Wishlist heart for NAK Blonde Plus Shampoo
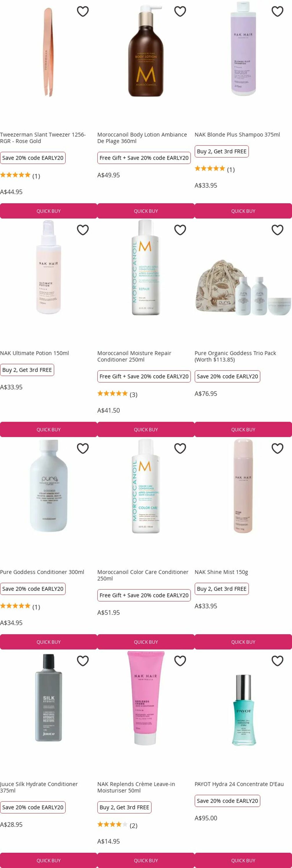The width and height of the screenshot is (292, 868). [x=278, y=12]
